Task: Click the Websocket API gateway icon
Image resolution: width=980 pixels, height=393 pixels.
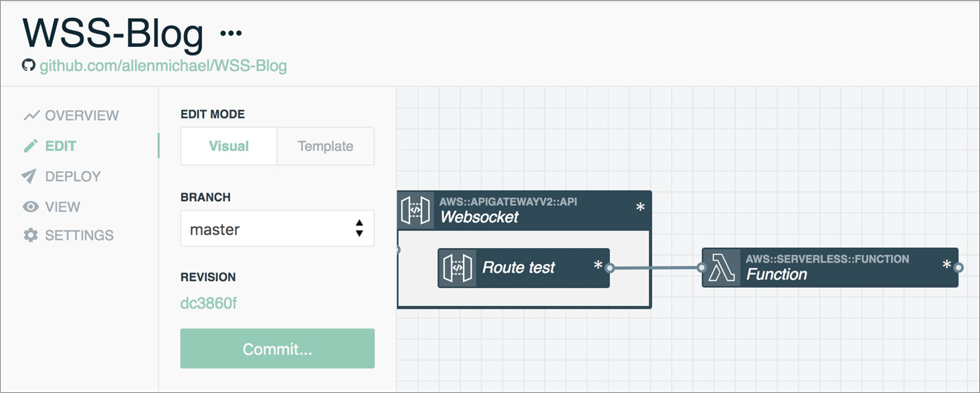Action: click(415, 210)
